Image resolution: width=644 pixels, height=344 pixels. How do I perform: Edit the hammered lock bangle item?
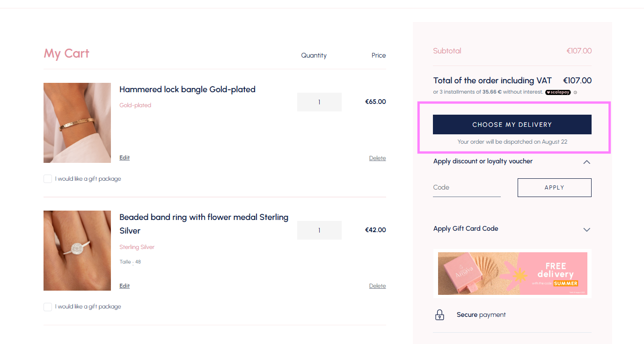pyautogui.click(x=124, y=158)
